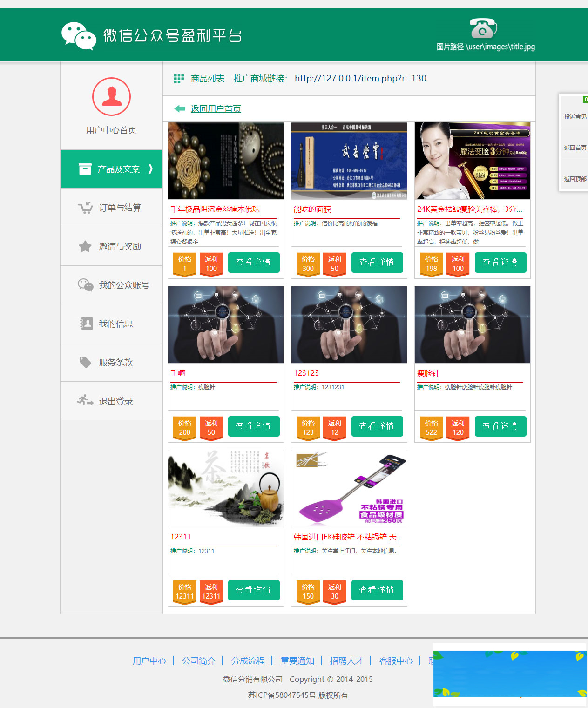Follow the 返回用户首页 link
The height and width of the screenshot is (708, 588).
[x=215, y=108]
